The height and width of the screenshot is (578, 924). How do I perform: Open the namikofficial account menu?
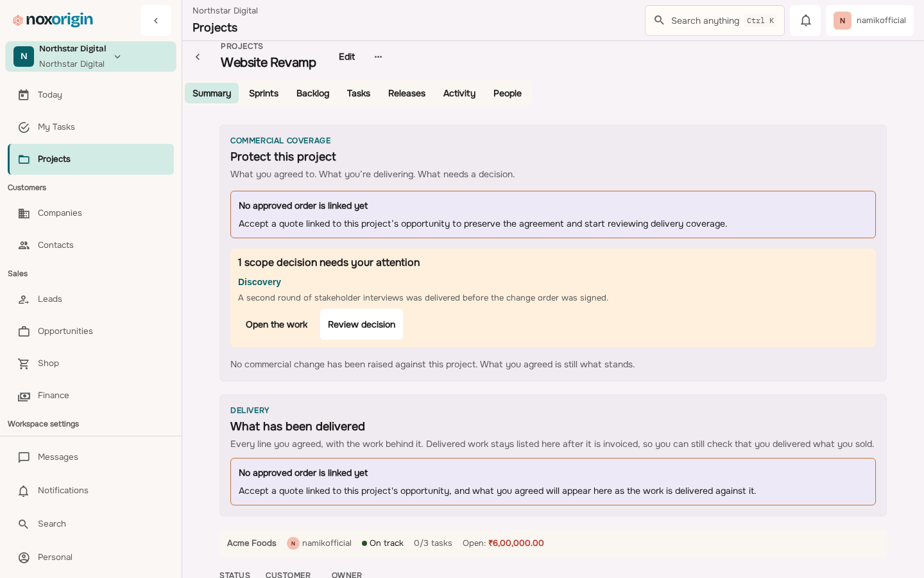[869, 21]
